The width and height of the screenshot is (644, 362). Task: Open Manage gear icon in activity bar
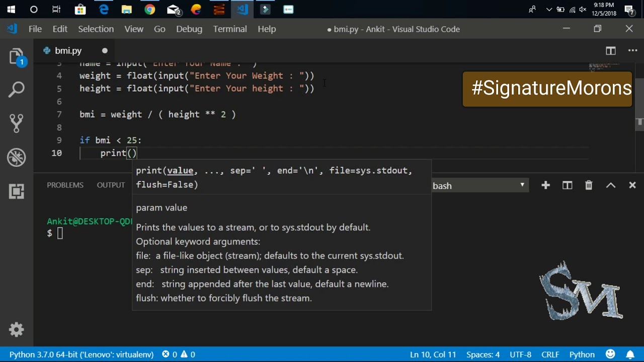click(17, 330)
